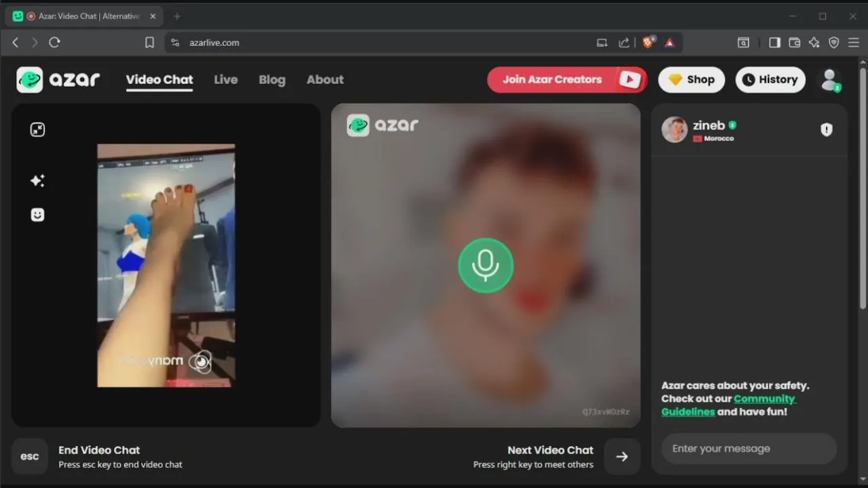The height and width of the screenshot is (488, 868).
Task: Open the Blog tab
Action: point(272,79)
